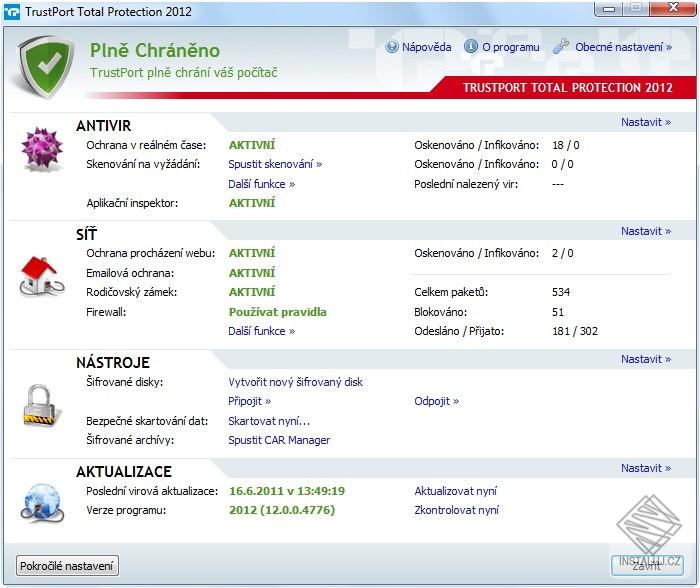Click the Odesláno / Přijato value 181 / 302
The image size is (700, 588).
[x=575, y=331]
